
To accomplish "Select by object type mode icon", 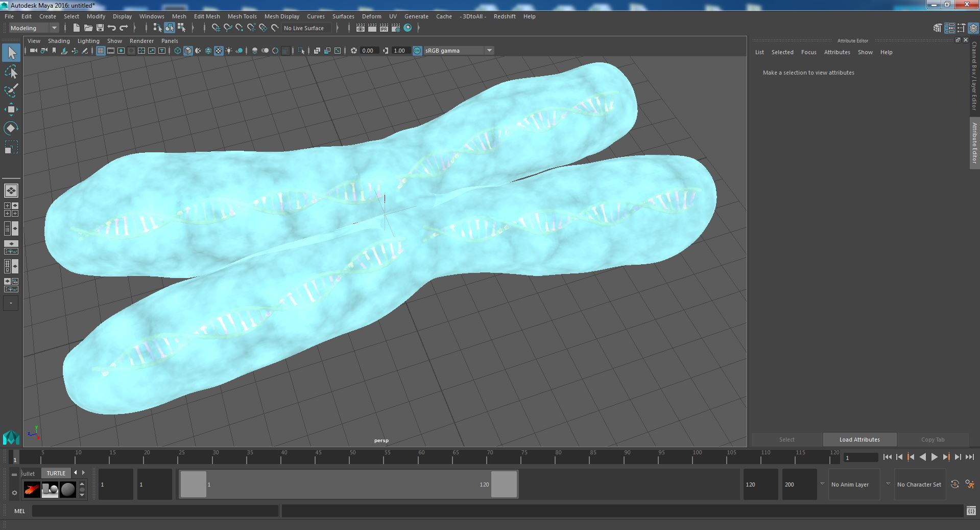I will coord(169,28).
